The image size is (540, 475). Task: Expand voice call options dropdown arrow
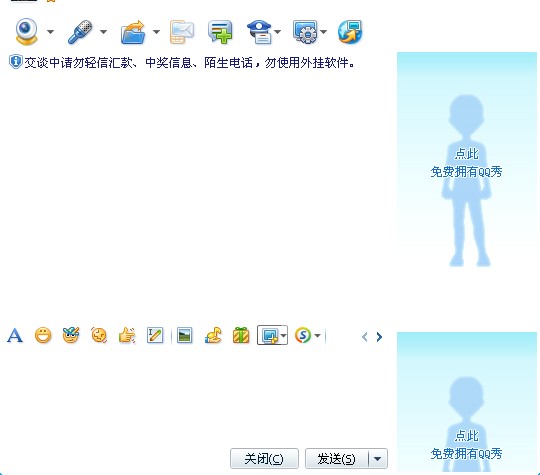103,32
